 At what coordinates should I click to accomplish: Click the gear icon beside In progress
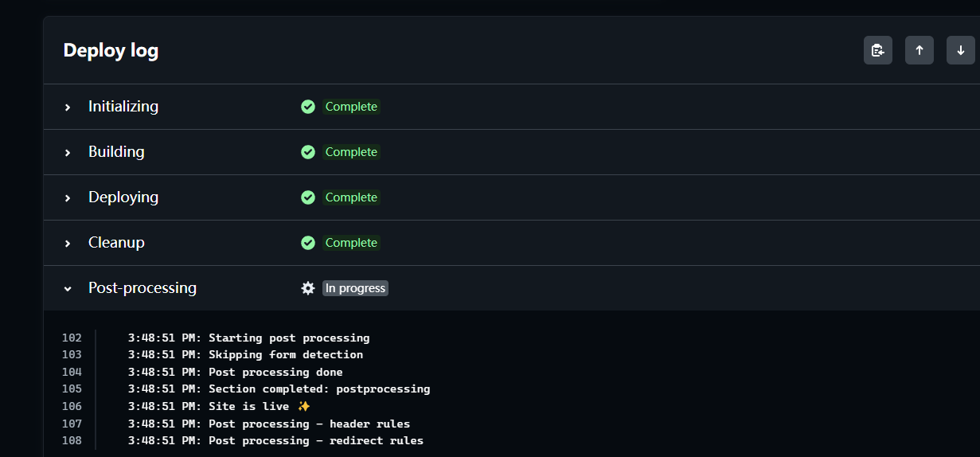[308, 288]
